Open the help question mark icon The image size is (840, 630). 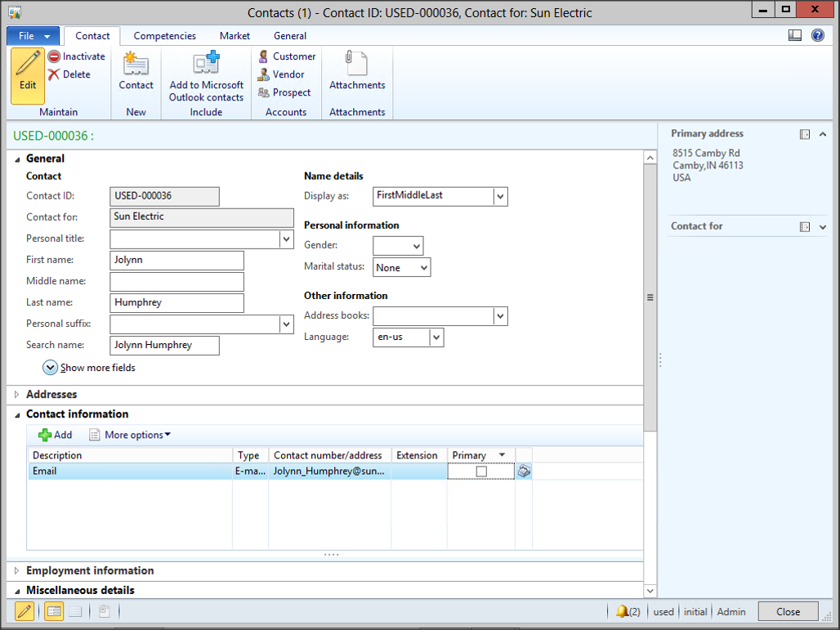817,36
